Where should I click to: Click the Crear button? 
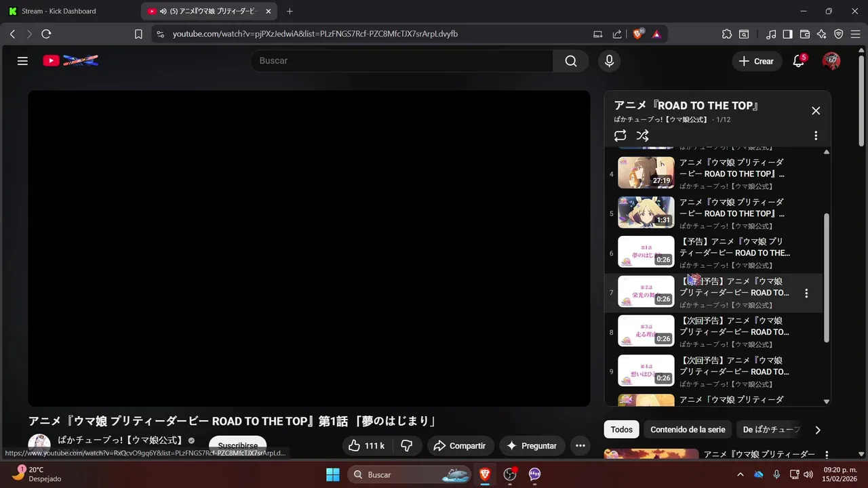756,61
